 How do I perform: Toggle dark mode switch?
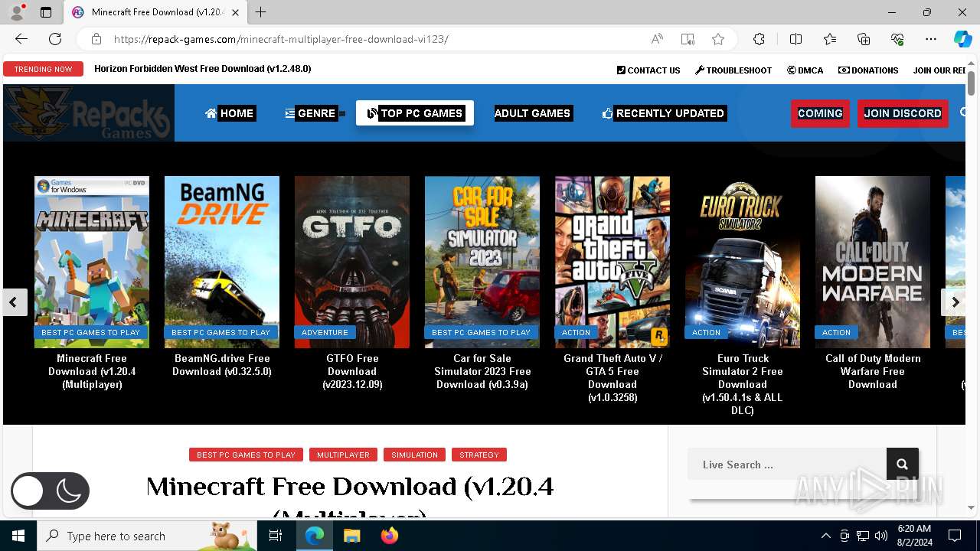click(x=50, y=491)
